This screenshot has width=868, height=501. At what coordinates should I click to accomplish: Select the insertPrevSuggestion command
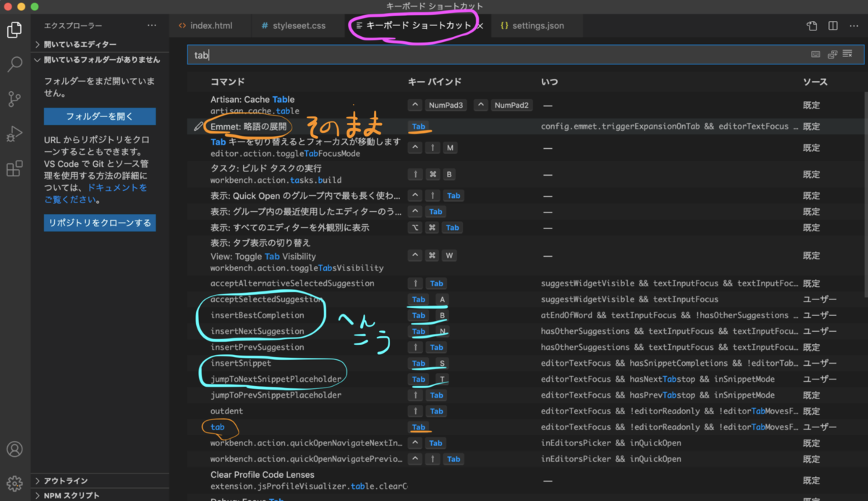[x=257, y=347]
